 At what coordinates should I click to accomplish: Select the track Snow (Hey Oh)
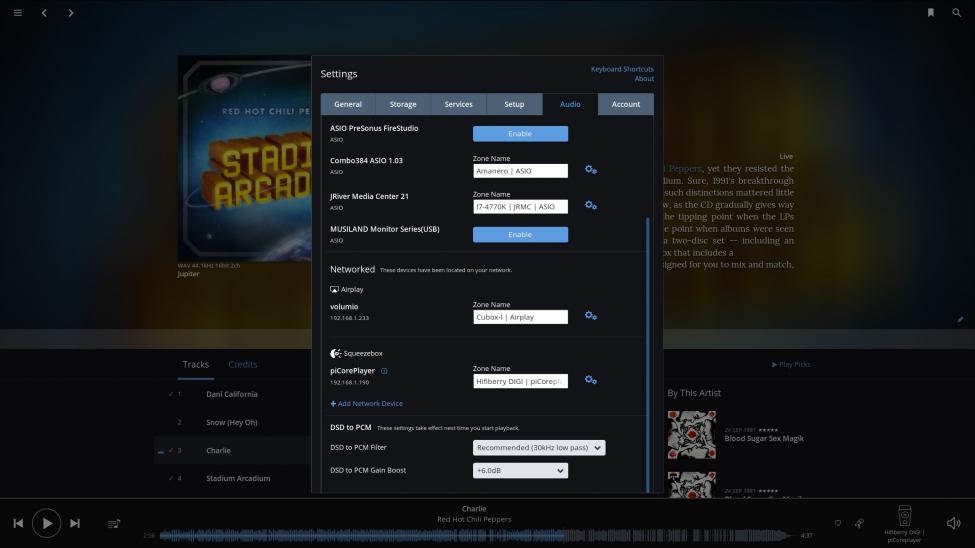pos(233,422)
